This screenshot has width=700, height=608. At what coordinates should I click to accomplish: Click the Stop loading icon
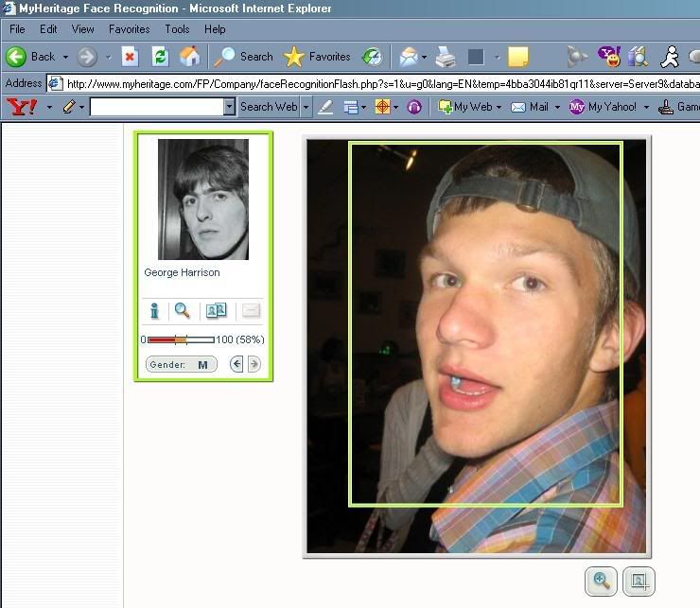[130, 57]
